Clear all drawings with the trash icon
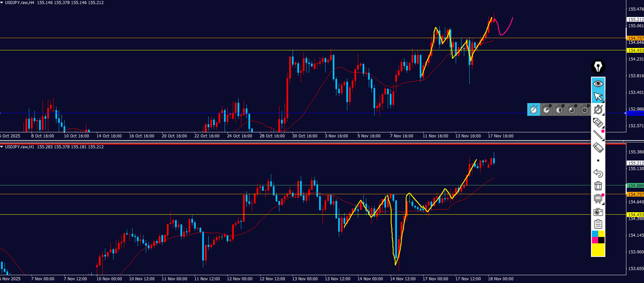Image resolution: width=644 pixels, height=283 pixels. (598, 186)
